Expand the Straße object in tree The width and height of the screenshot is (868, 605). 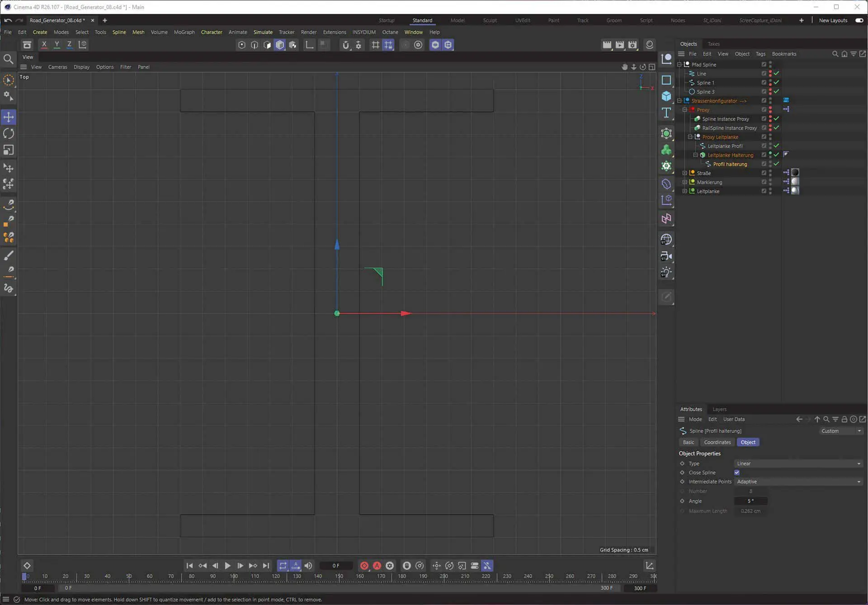(x=684, y=173)
